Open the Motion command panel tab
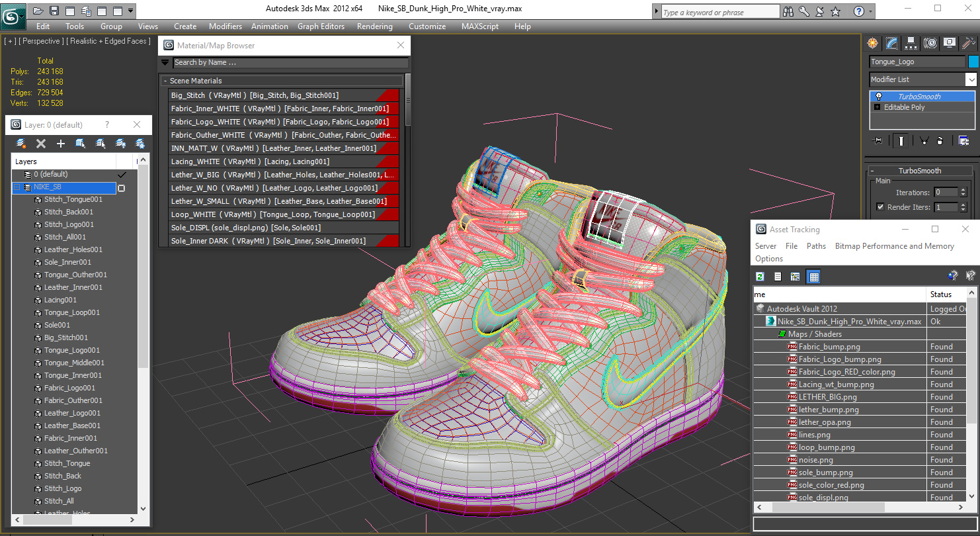 pos(930,43)
